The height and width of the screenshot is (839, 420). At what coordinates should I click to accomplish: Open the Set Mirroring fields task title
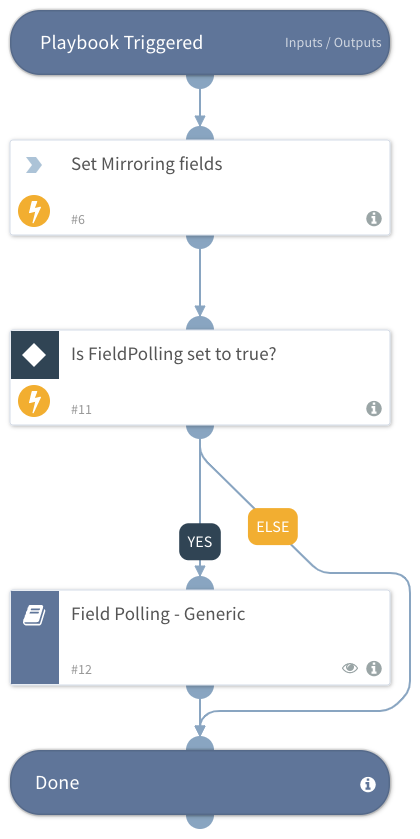click(147, 164)
